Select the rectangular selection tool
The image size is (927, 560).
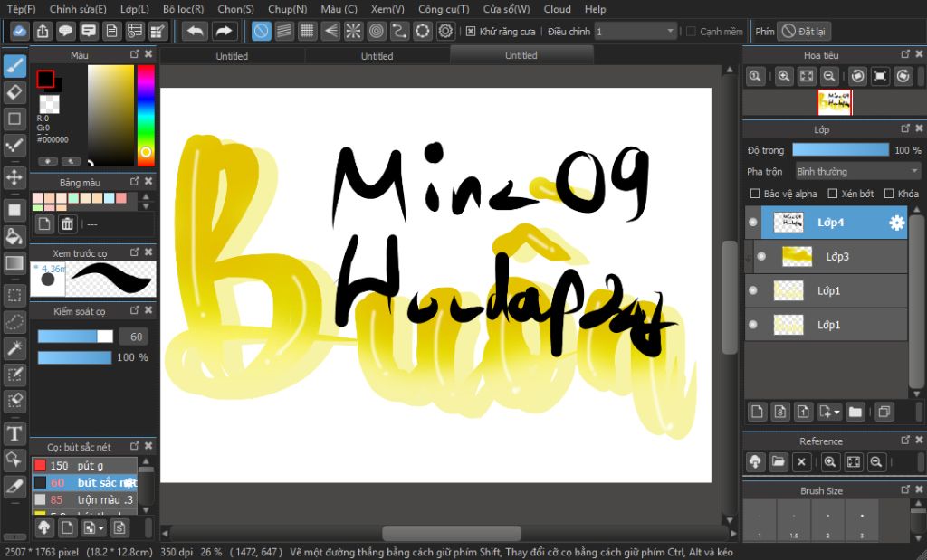[14, 295]
